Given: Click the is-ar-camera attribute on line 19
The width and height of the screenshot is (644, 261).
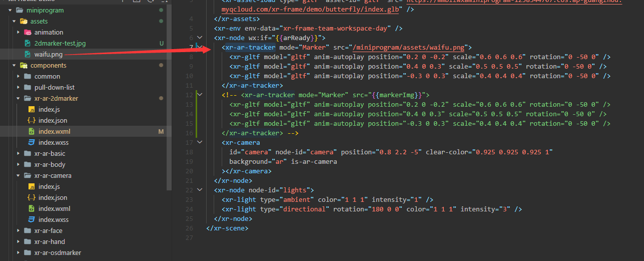Looking at the screenshot, I should (315, 161).
